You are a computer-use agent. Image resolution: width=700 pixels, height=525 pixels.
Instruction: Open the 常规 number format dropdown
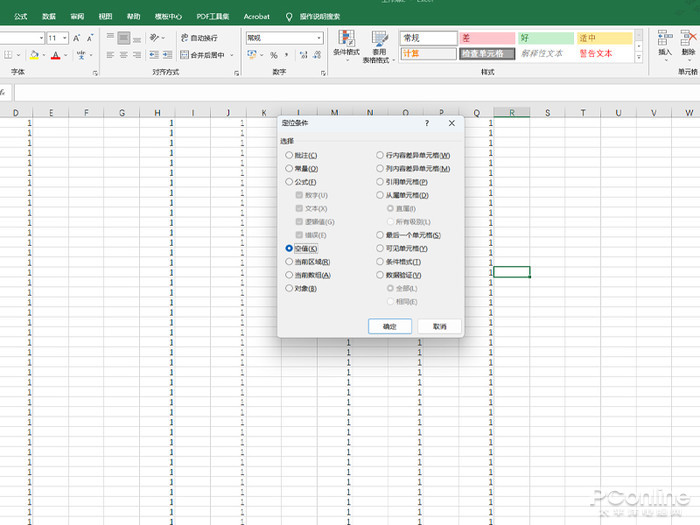tap(319, 38)
